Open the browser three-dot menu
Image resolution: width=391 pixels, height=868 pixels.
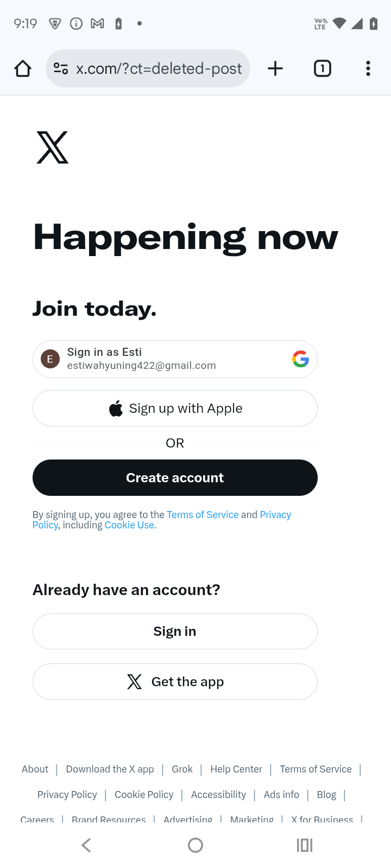coord(368,69)
